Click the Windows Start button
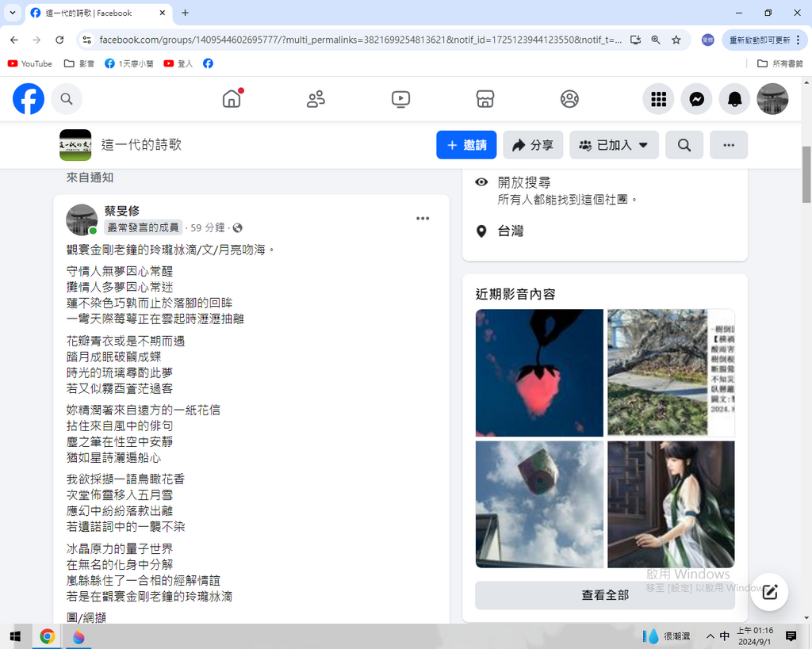 (15, 636)
